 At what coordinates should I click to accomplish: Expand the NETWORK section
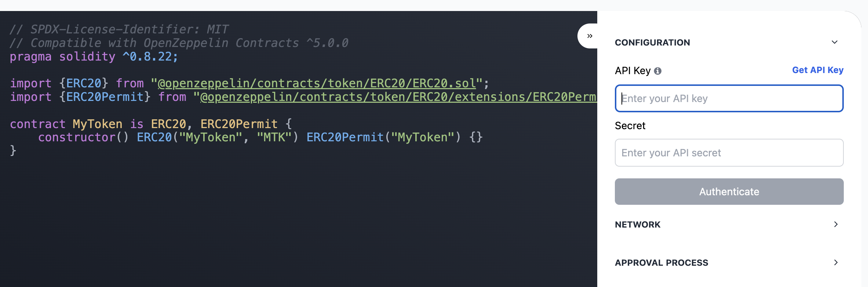(x=835, y=224)
